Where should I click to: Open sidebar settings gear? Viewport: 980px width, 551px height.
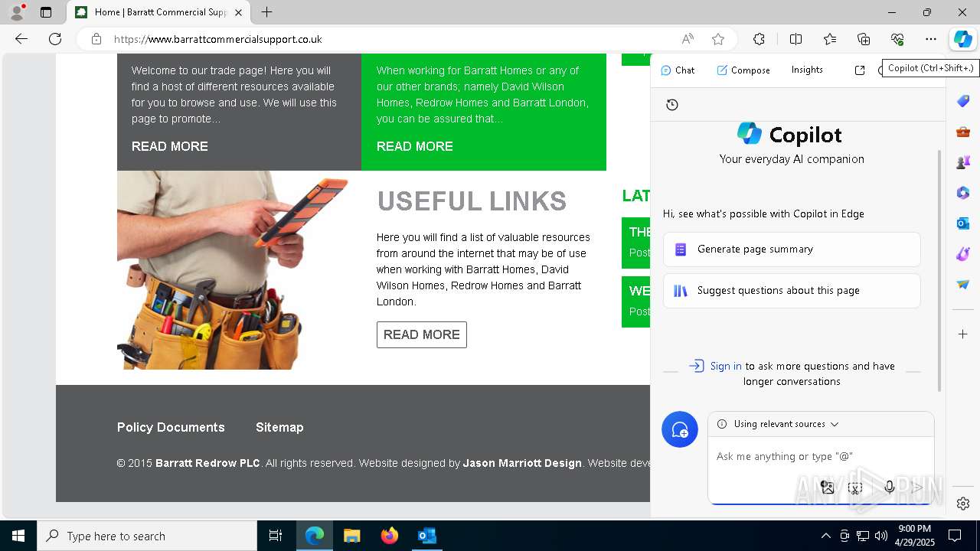point(963,504)
